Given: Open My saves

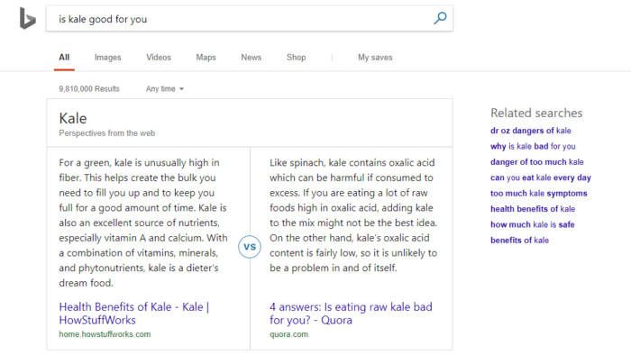Looking at the screenshot, I should tap(375, 58).
